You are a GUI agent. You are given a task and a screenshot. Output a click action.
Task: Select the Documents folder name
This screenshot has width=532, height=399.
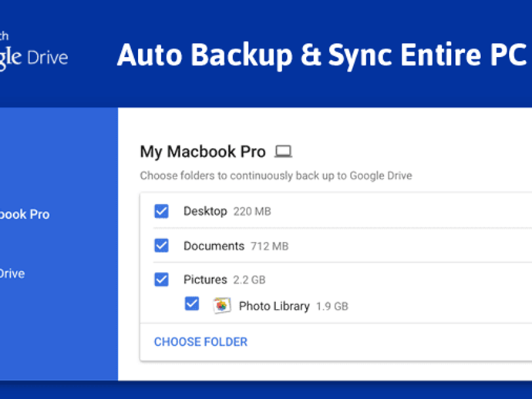[x=214, y=246]
